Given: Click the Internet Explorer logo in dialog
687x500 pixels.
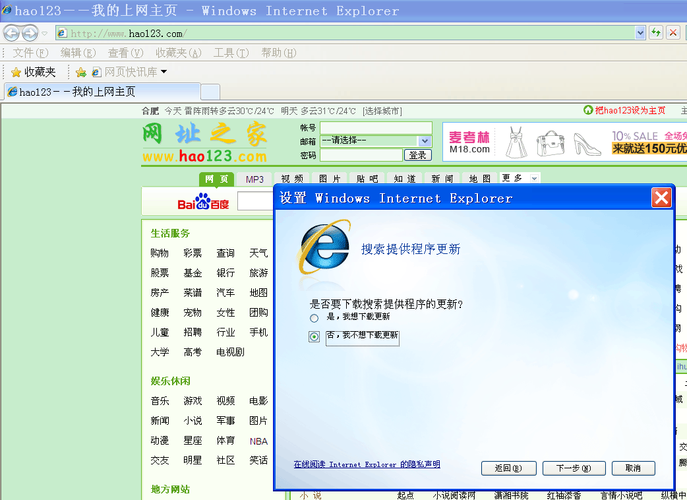Looking at the screenshot, I should pos(324,248).
